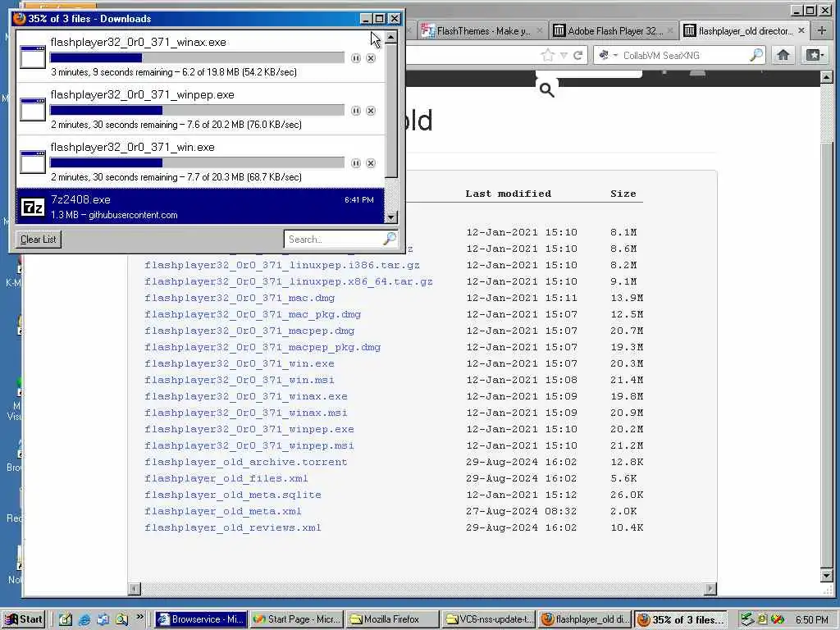Click horizontal scrollbar right arrow
The height and width of the screenshot is (630, 840).
(710, 589)
